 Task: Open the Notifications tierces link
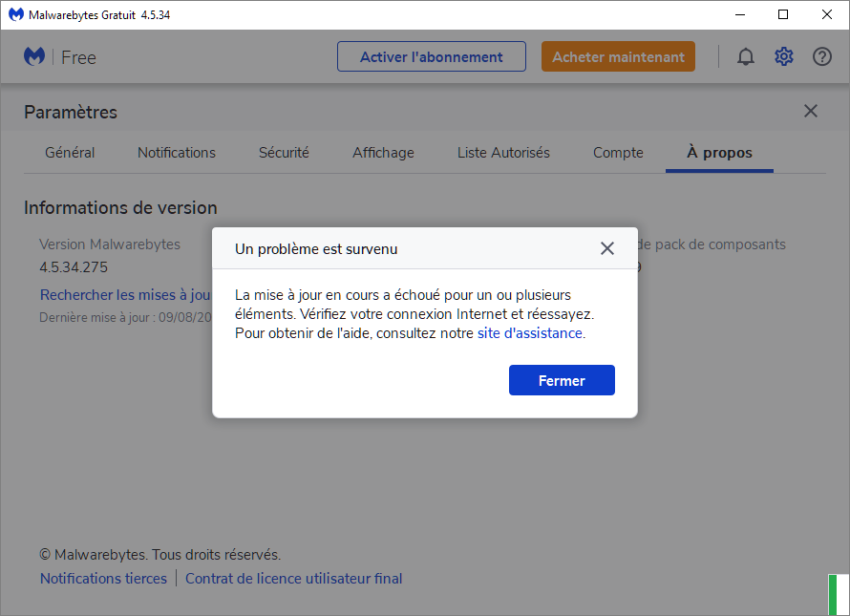click(x=103, y=579)
